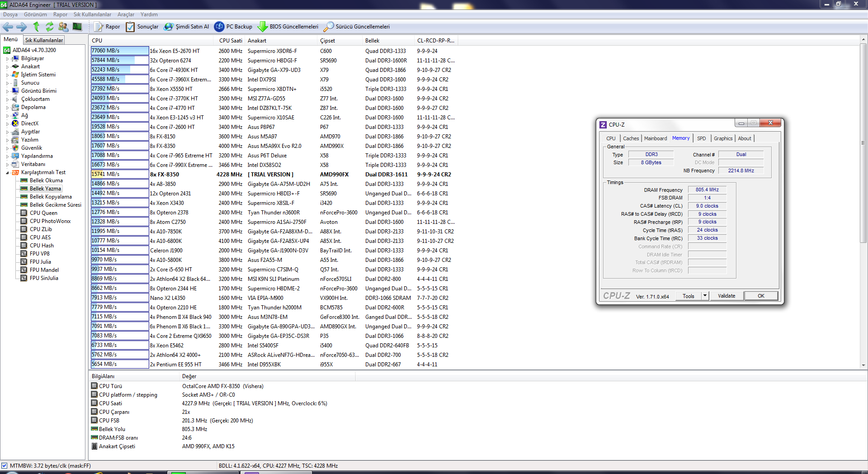Image resolution: width=868 pixels, height=474 pixels.
Task: Click Şimdi Satın Al toolbar button
Action: 186,27
